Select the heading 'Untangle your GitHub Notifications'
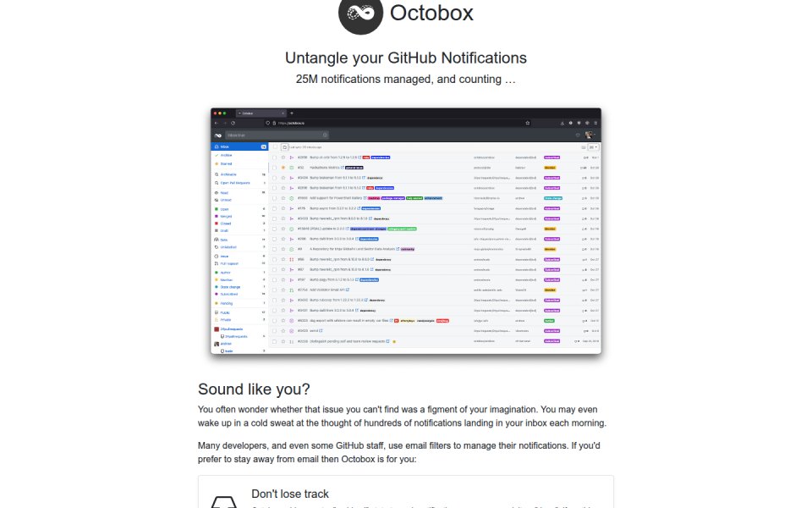This screenshot has height=508, width=812. (405, 58)
